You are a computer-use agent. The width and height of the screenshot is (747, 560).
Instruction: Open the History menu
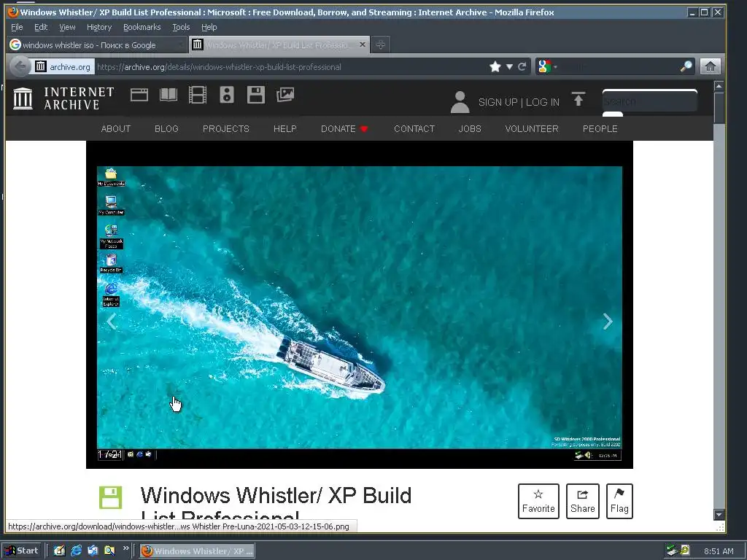99,27
